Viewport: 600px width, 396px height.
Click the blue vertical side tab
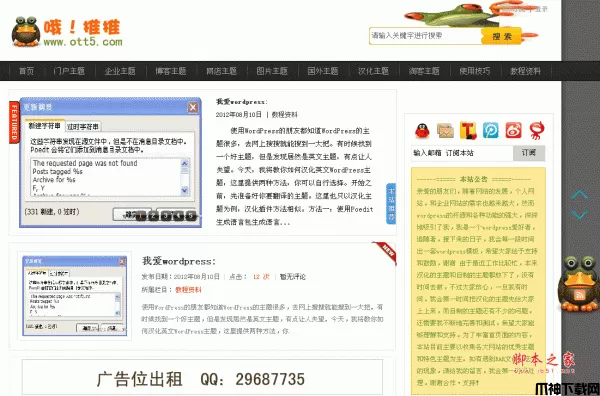point(391,204)
